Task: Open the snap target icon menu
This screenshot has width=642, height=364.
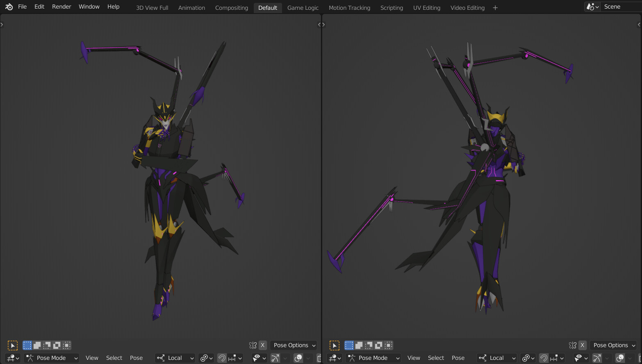Action: tap(233, 358)
